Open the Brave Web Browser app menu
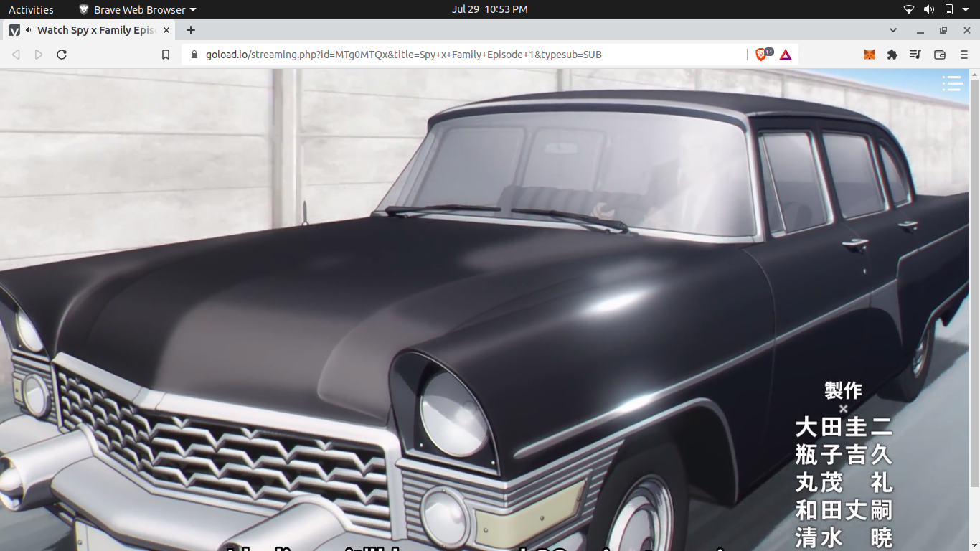Screen dimensions: 980x551 tap(136, 9)
